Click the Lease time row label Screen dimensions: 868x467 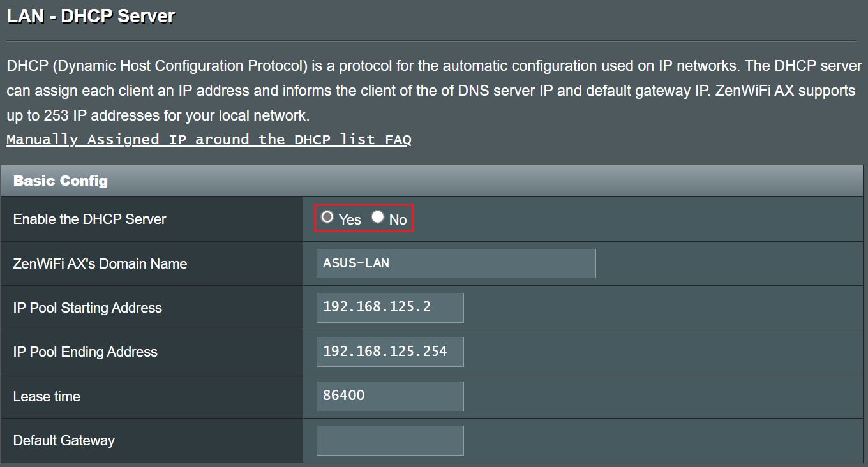[x=46, y=396]
